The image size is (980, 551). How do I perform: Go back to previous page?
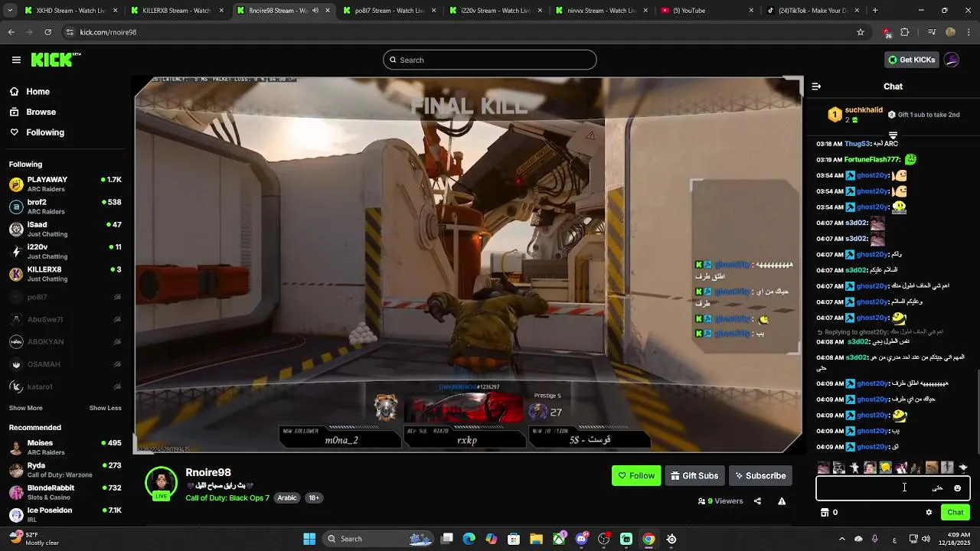coord(11,32)
